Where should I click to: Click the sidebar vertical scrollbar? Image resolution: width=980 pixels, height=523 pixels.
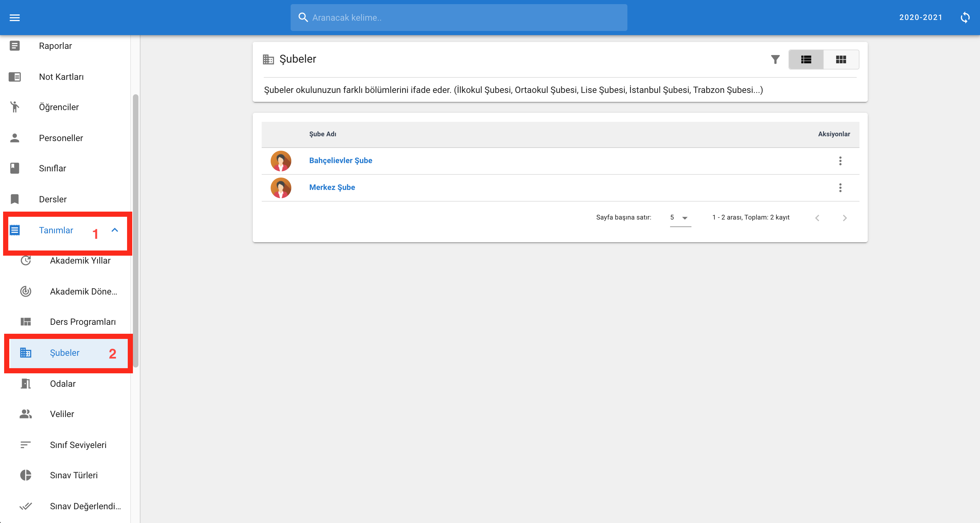coord(135,231)
